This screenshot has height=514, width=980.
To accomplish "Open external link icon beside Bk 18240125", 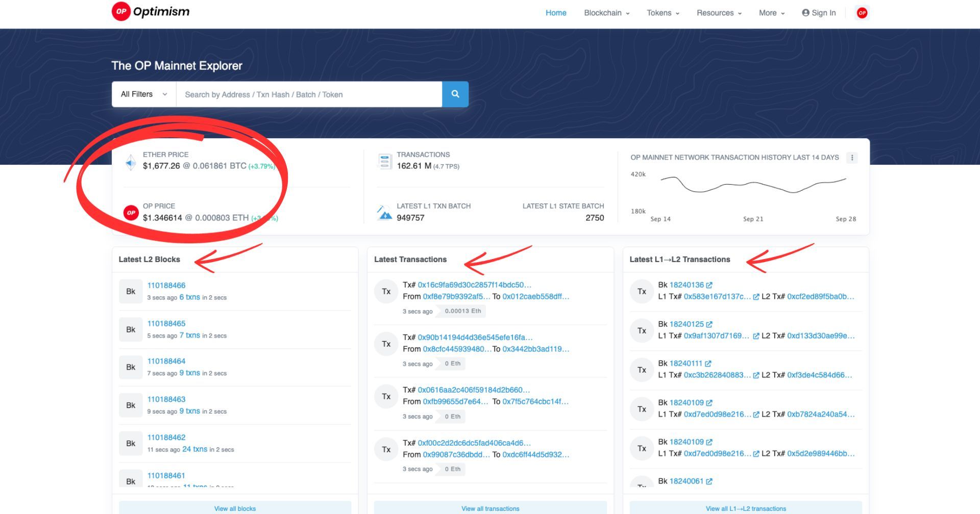I will point(709,324).
